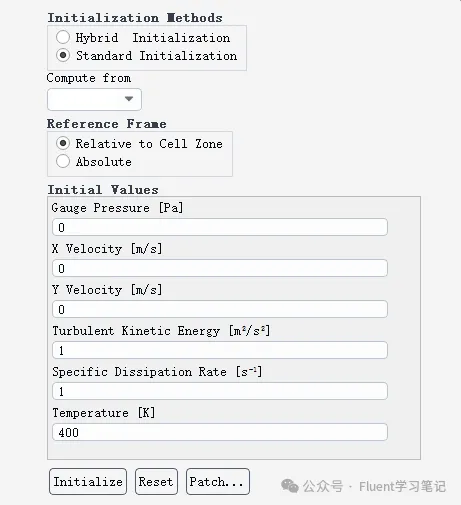461x505 pixels.
Task: Select the Hybrid Initialization radio button
Action: click(63, 37)
